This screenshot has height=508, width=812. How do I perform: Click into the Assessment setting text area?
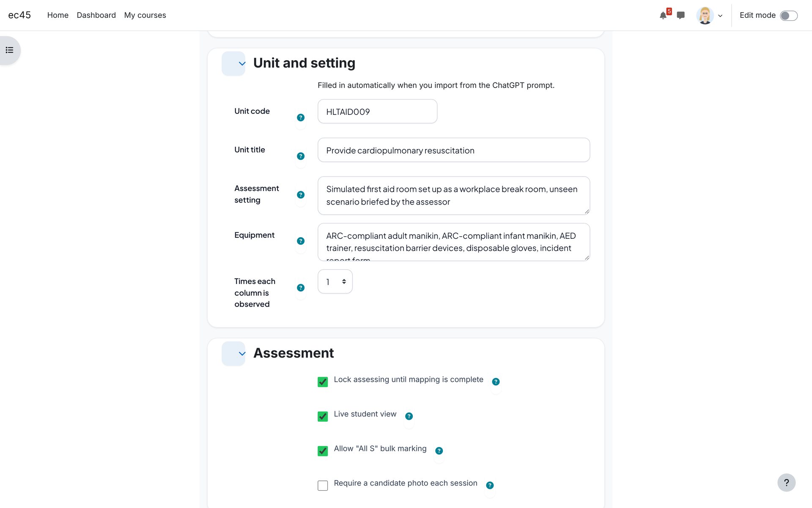coord(454,196)
